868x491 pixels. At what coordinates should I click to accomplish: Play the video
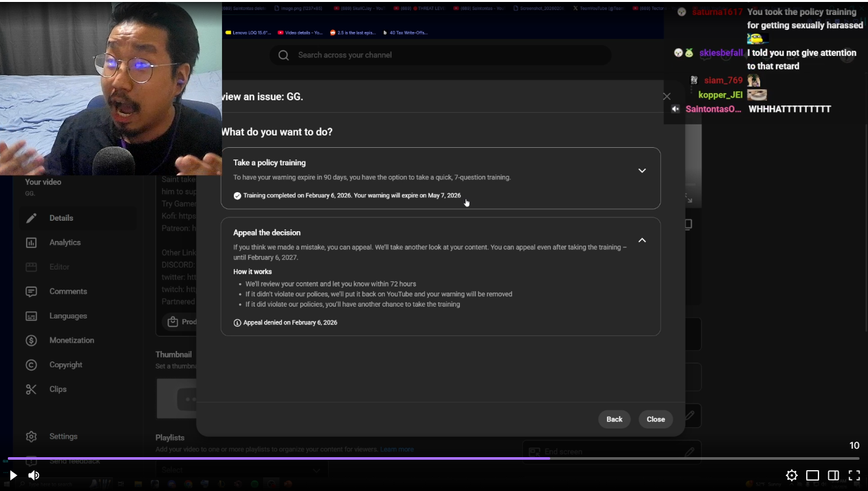(x=13, y=475)
